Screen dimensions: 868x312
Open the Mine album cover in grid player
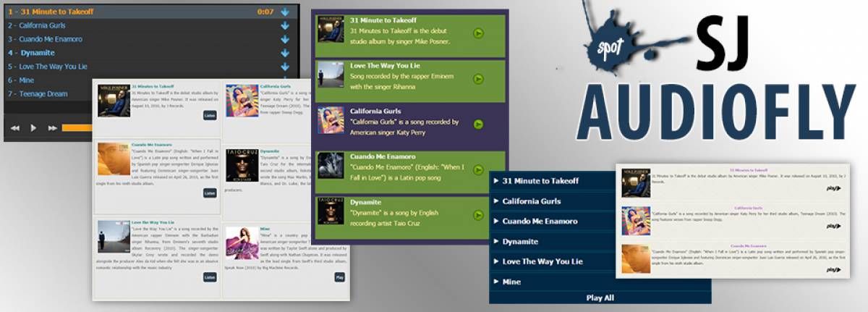coord(242,243)
